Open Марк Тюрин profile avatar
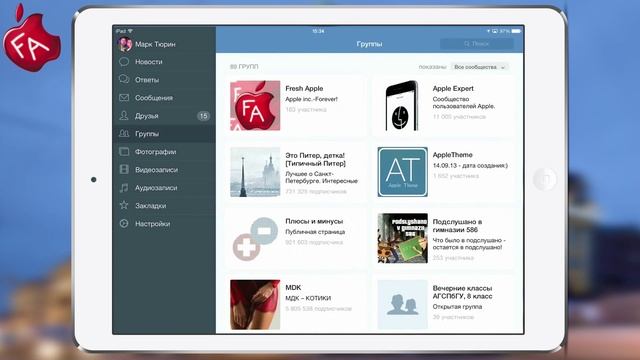 tap(125, 44)
